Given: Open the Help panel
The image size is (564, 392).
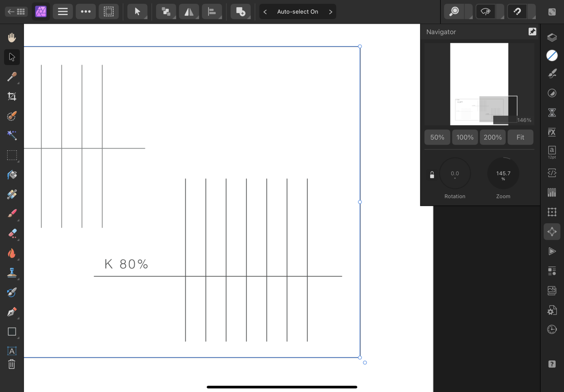Looking at the screenshot, I should click(x=552, y=364).
